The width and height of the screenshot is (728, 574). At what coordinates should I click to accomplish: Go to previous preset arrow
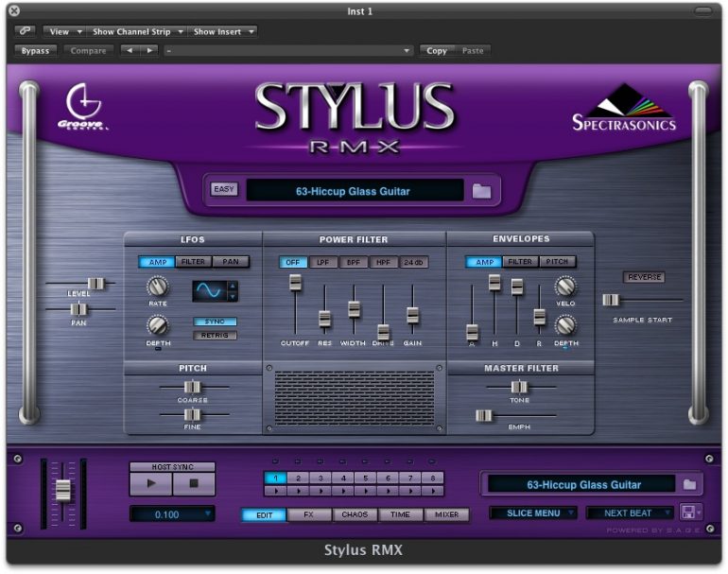click(x=130, y=50)
